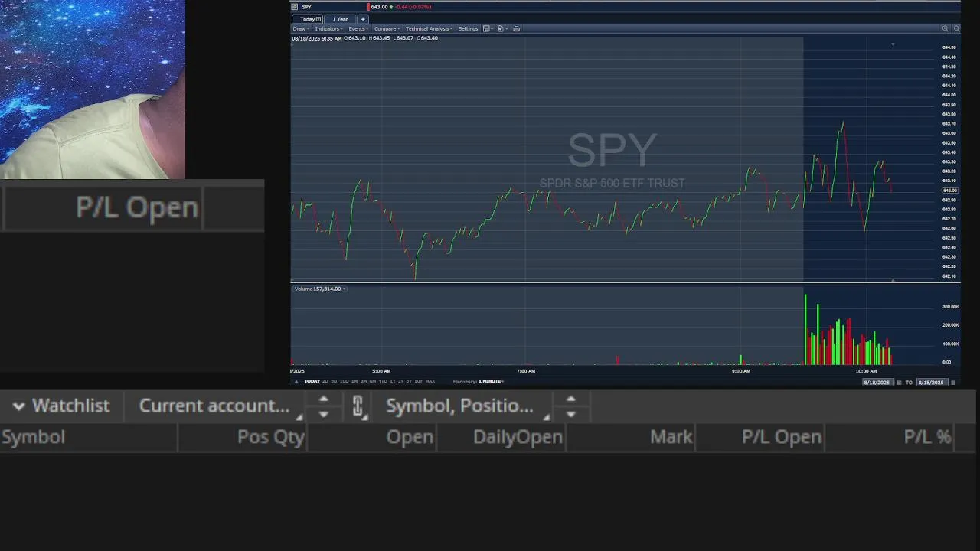Open the Technical Analysis dropdown
Screen dimensions: 980x551
(429, 29)
